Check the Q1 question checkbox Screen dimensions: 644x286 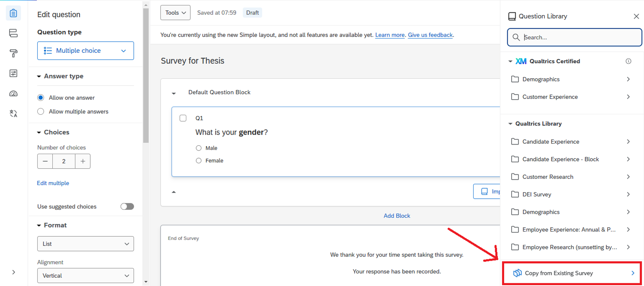183,118
